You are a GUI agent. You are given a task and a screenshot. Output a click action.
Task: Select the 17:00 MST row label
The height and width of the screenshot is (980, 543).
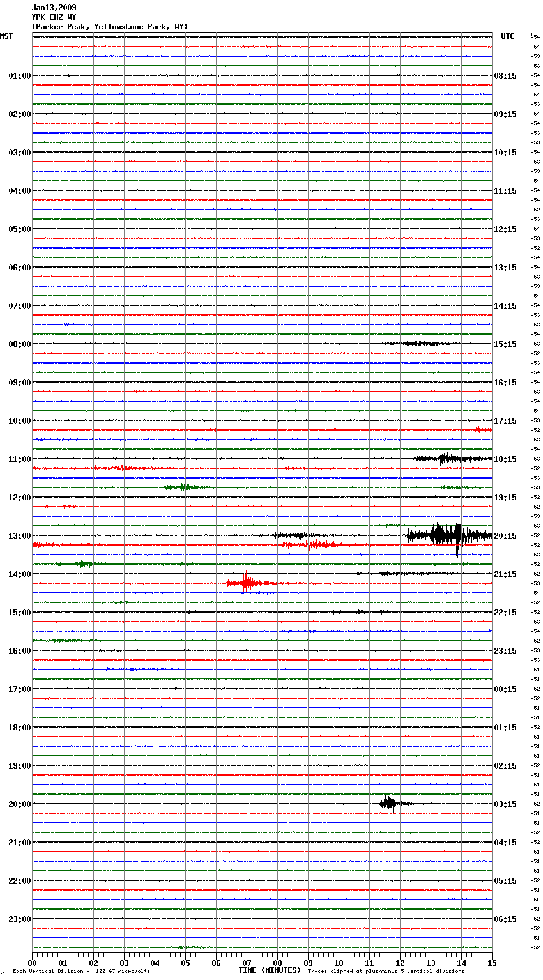coord(20,689)
